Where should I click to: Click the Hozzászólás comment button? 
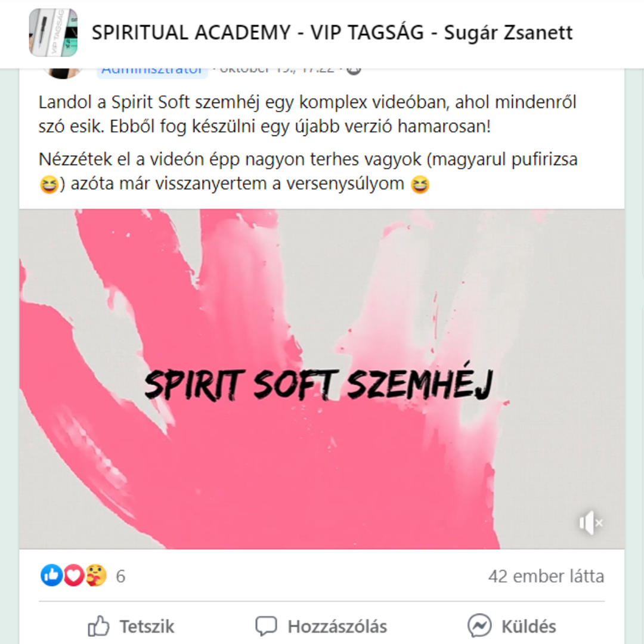(321, 626)
